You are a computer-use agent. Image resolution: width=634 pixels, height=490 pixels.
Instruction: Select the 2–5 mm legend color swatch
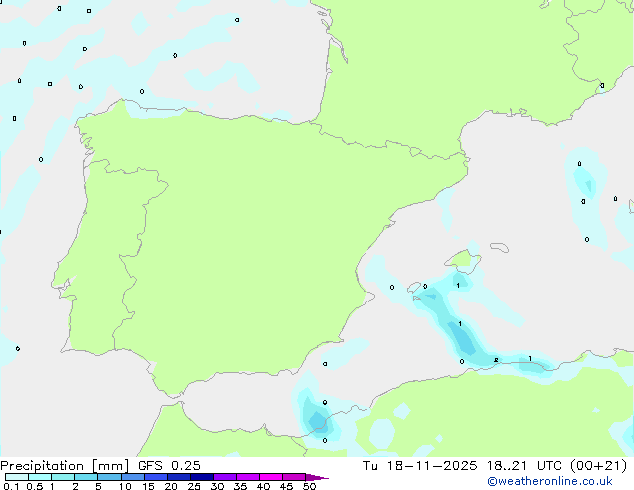pos(86,477)
